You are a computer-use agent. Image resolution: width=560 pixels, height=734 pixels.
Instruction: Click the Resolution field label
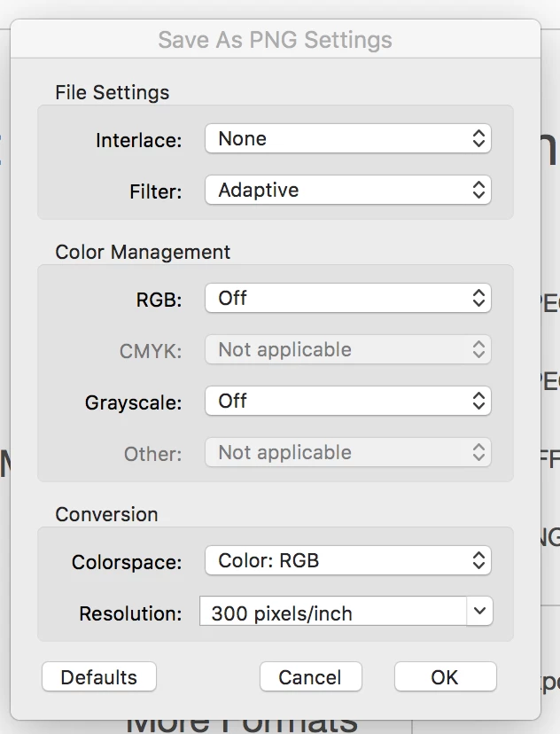pos(130,613)
